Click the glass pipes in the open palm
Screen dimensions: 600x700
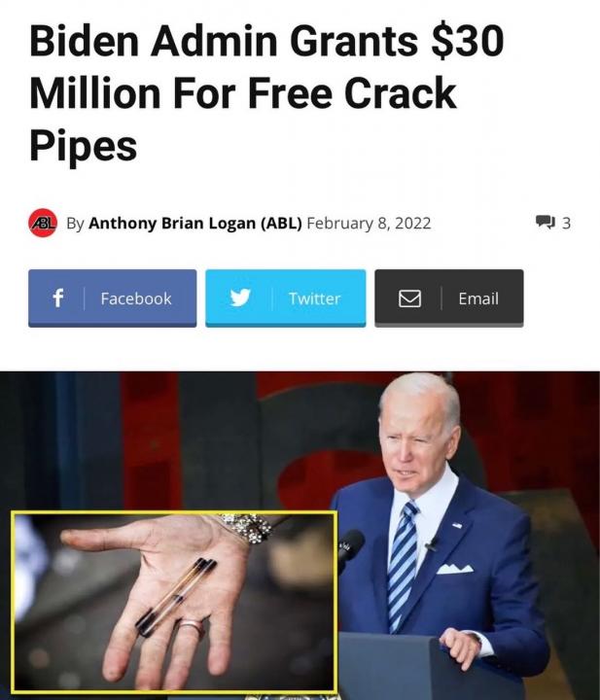pyautogui.click(x=176, y=596)
